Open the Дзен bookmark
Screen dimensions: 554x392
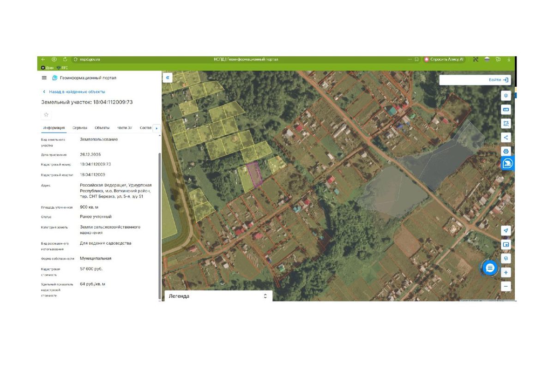tap(47, 68)
